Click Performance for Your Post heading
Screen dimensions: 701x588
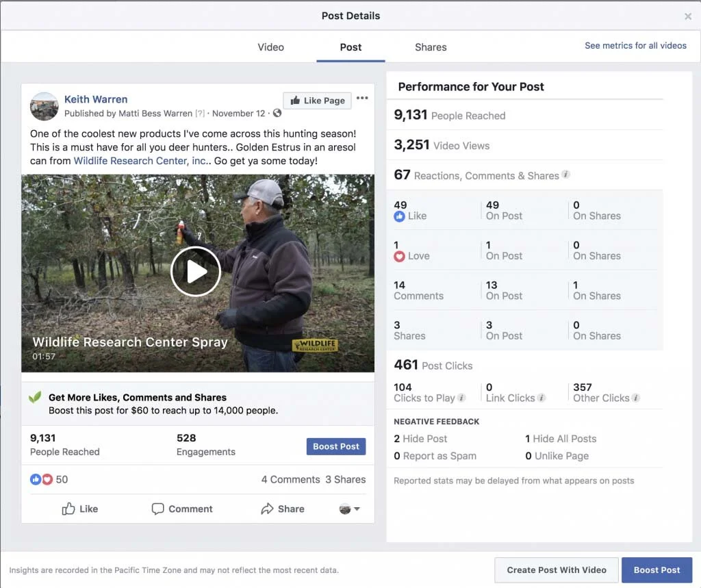[471, 87]
